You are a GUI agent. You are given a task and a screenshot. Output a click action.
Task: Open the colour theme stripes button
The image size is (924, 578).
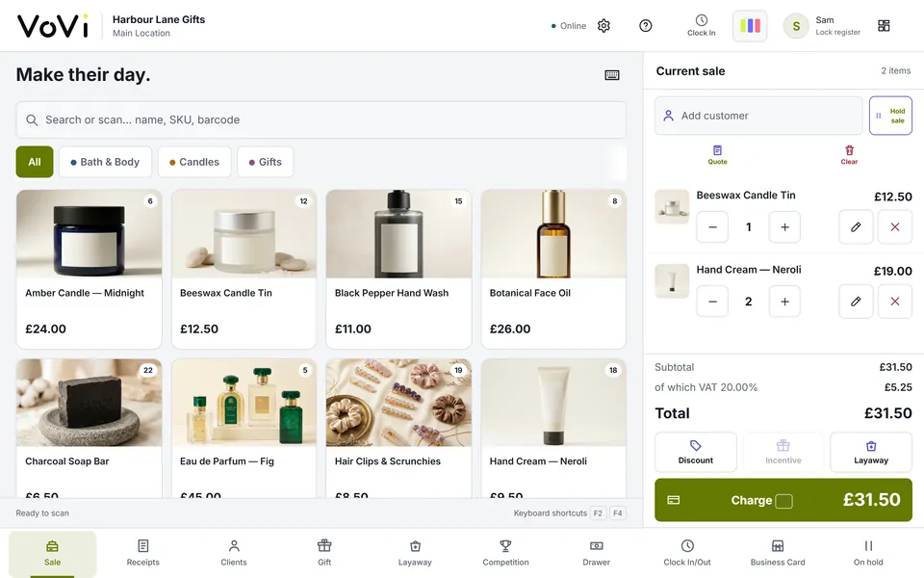click(x=750, y=26)
